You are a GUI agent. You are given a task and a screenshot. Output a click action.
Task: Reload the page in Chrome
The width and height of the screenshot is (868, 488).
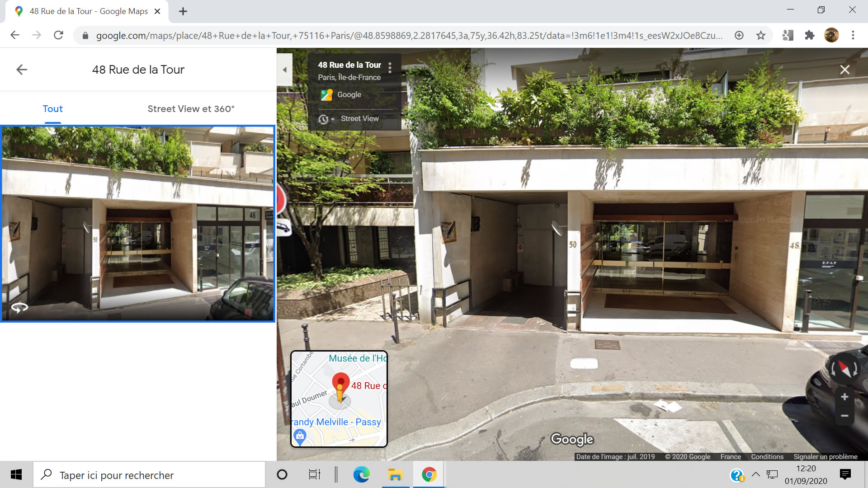(x=58, y=35)
